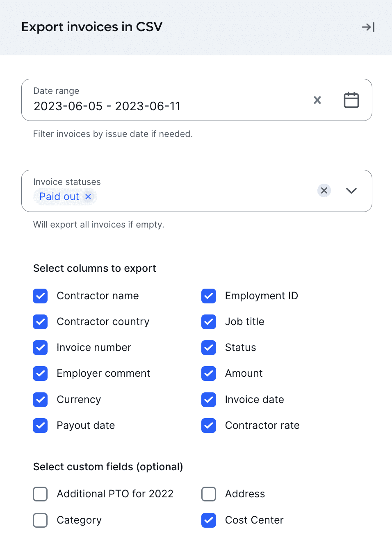Enable the Additional PTO for 2022 field
Viewport: 392px width, 533px height.
point(40,494)
